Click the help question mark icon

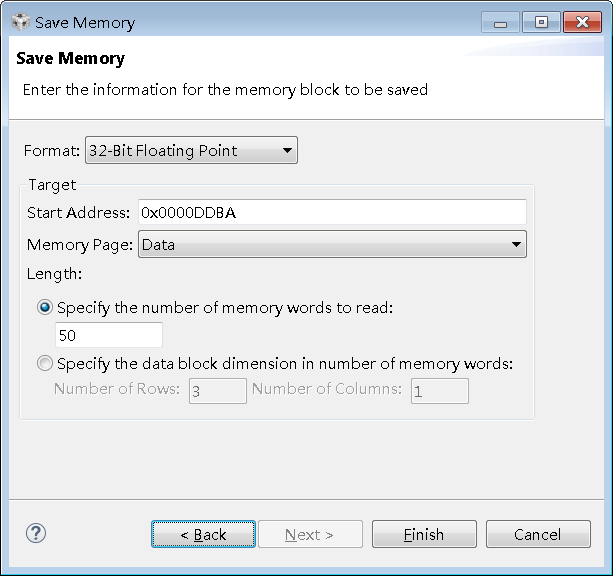click(x=36, y=534)
